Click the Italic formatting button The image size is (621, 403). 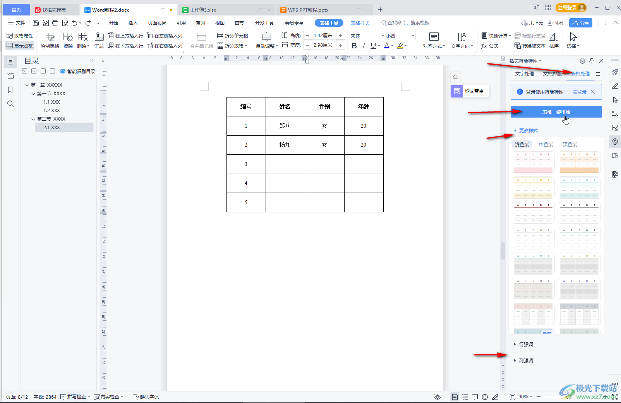pos(364,46)
